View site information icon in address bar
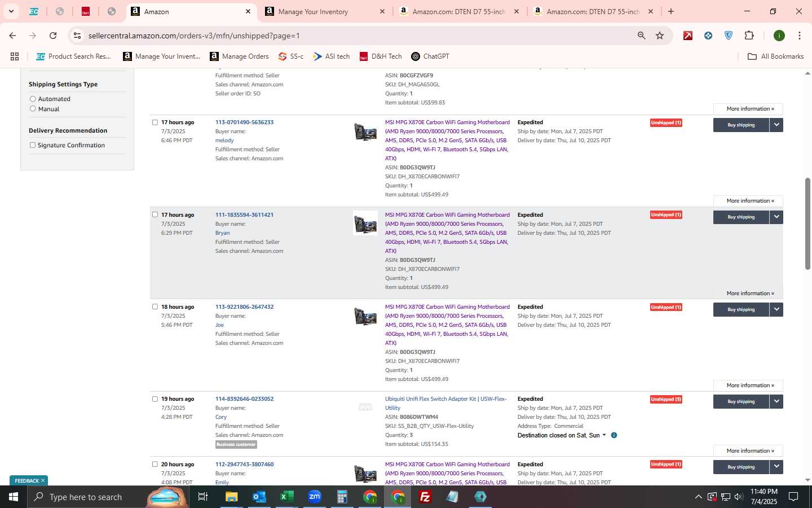The image size is (812, 508). point(77,36)
